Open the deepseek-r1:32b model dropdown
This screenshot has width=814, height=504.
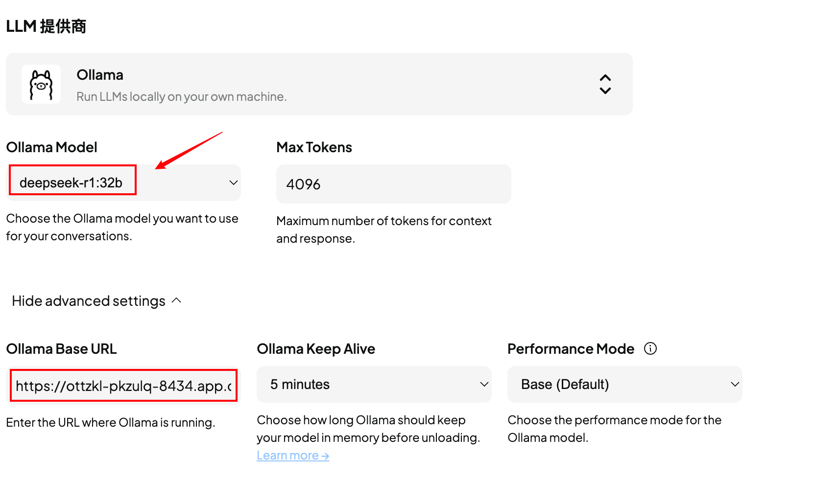[x=122, y=183]
